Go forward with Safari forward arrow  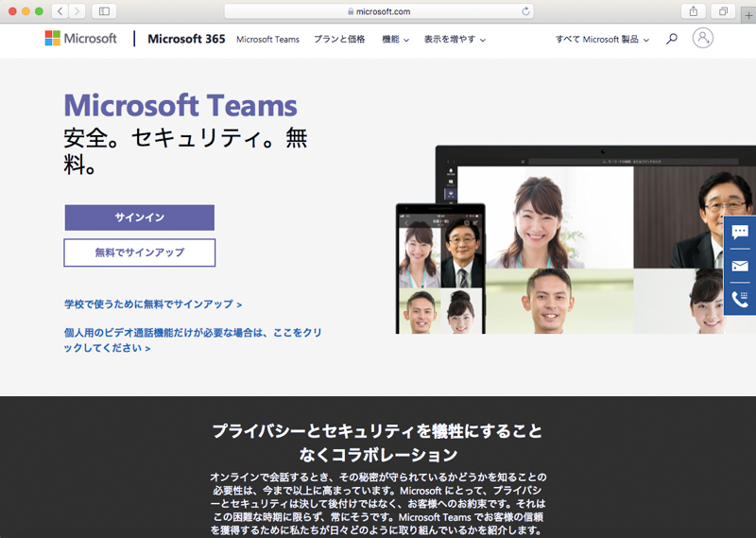pyautogui.click(x=77, y=11)
